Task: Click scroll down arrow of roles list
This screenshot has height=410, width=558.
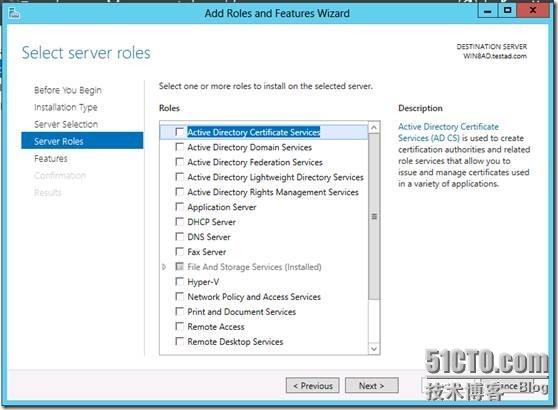Action: pos(374,349)
